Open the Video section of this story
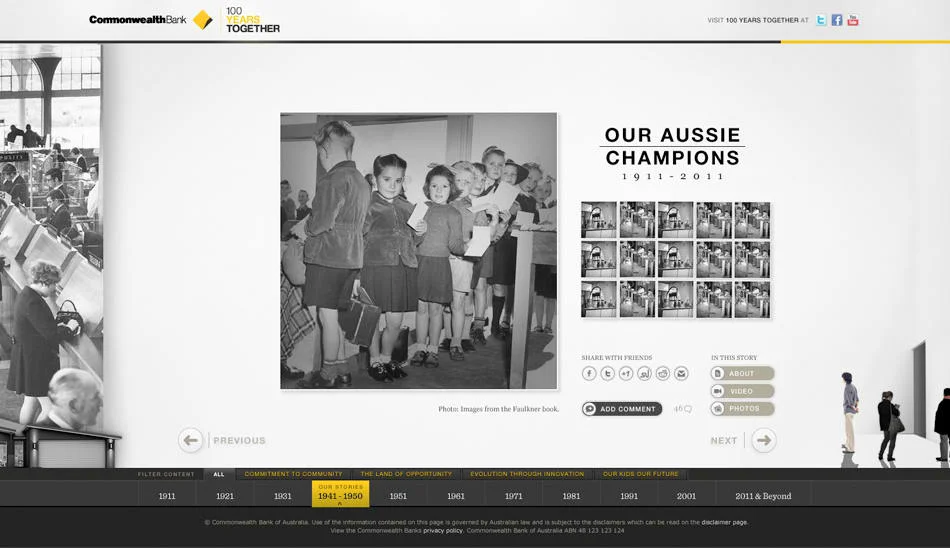This screenshot has width=950, height=548. click(742, 391)
